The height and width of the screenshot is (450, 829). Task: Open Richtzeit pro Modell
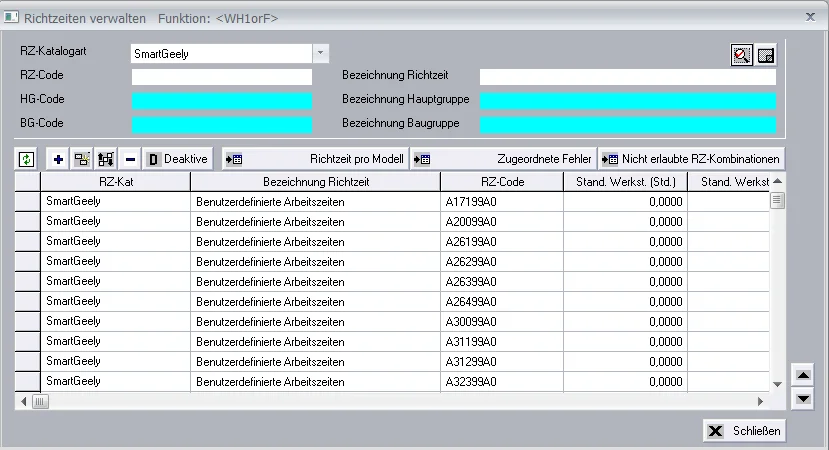pos(316,159)
